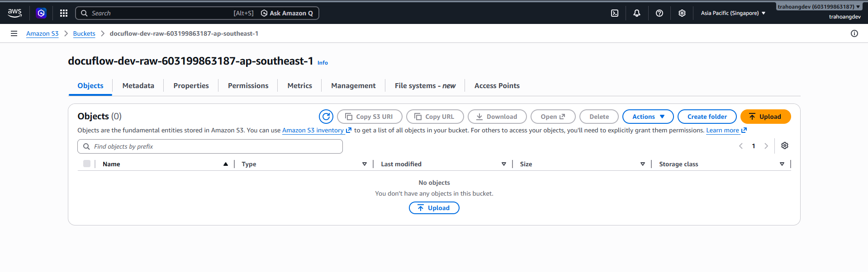Screen dimensions: 868x272
Task: Open the File systems - new tab
Action: [425, 85]
